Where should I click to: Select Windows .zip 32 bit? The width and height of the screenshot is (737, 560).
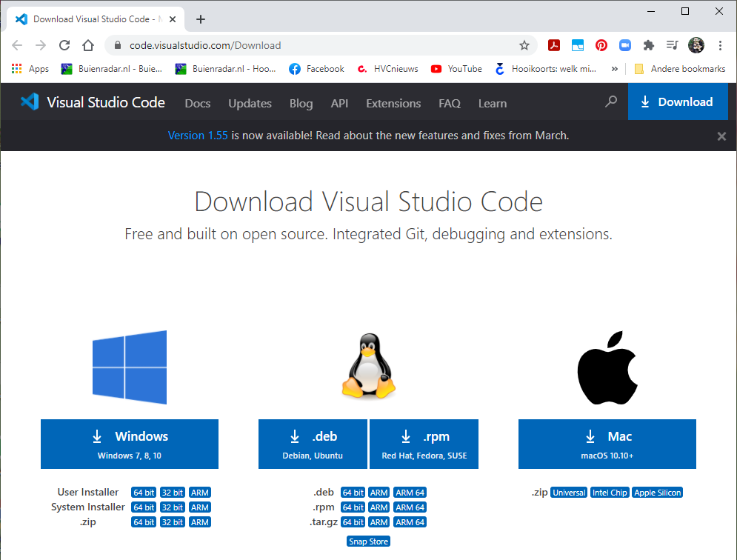coord(173,522)
